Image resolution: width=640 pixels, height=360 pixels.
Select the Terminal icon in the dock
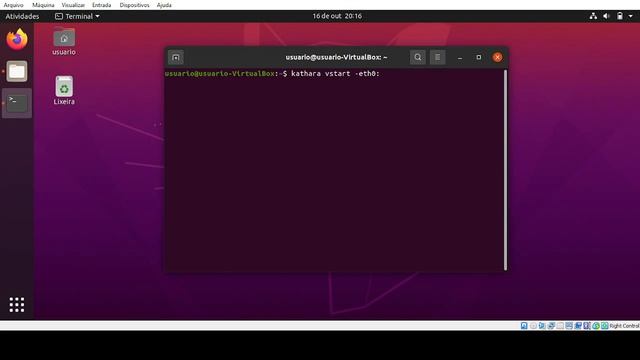click(x=17, y=103)
